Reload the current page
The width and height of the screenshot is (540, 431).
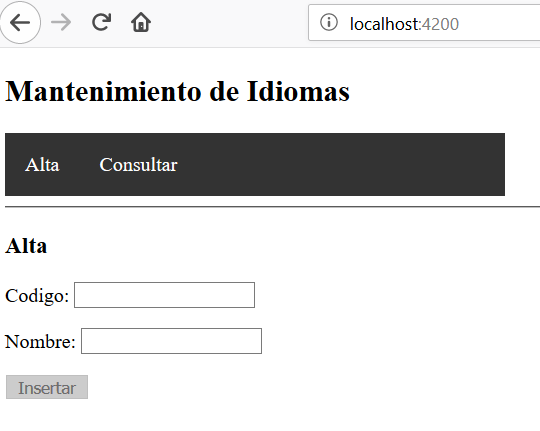point(102,22)
